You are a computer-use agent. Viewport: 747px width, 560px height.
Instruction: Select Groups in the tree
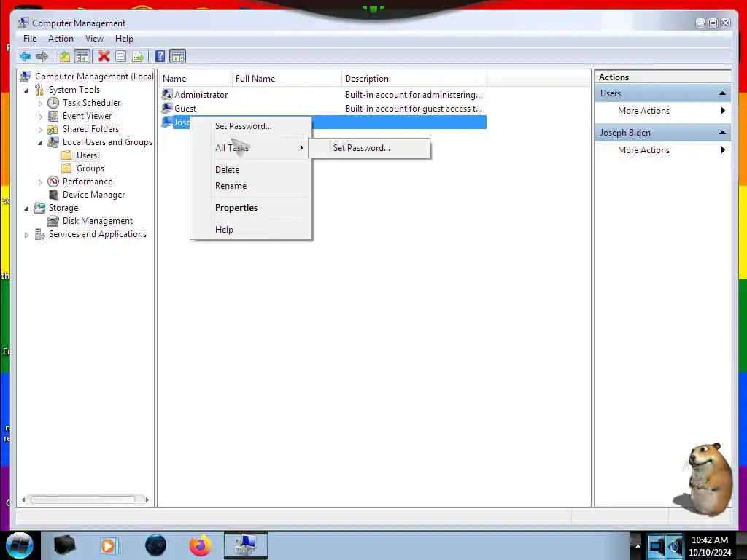tap(90, 168)
